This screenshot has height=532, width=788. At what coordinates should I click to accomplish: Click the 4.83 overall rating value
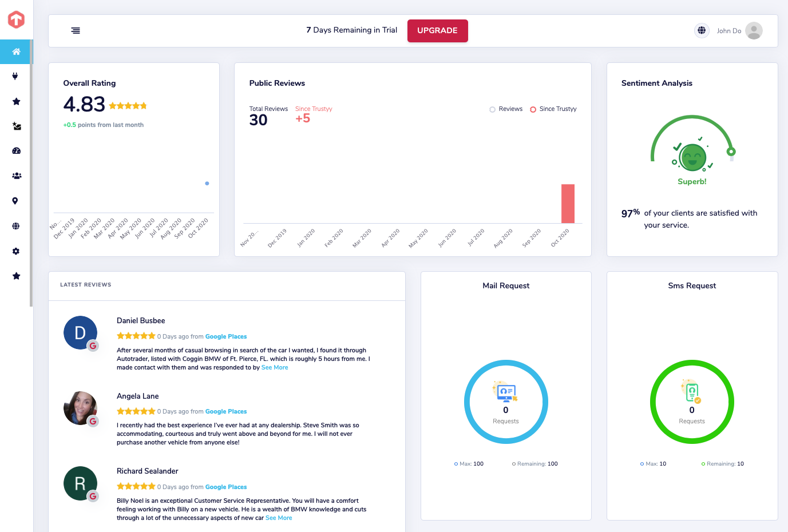pos(84,105)
